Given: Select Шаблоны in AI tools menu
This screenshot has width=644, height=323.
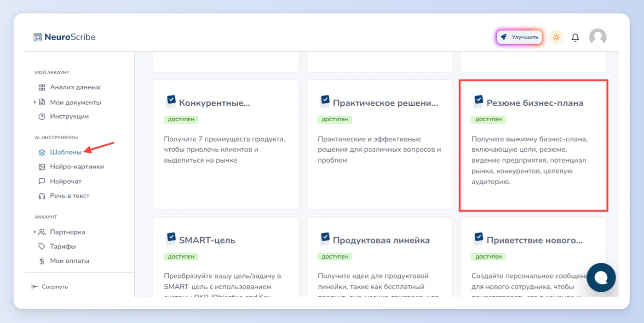Looking at the screenshot, I should (x=60, y=152).
